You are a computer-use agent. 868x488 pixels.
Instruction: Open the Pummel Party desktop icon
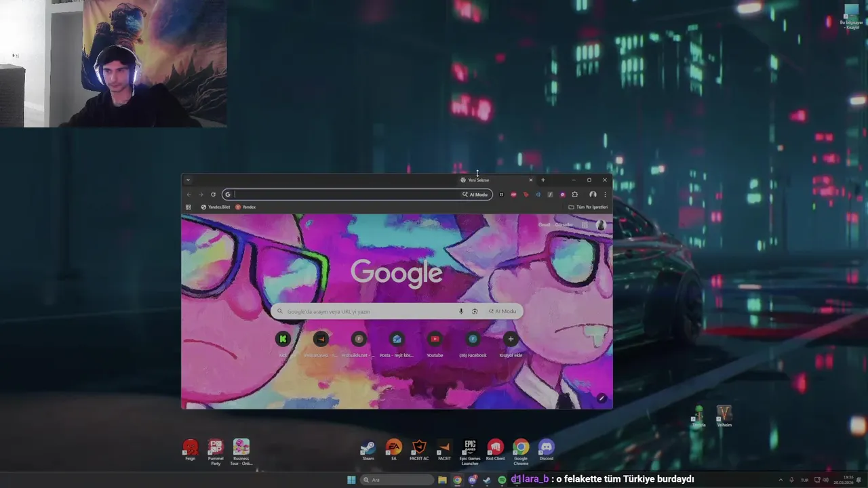216,451
